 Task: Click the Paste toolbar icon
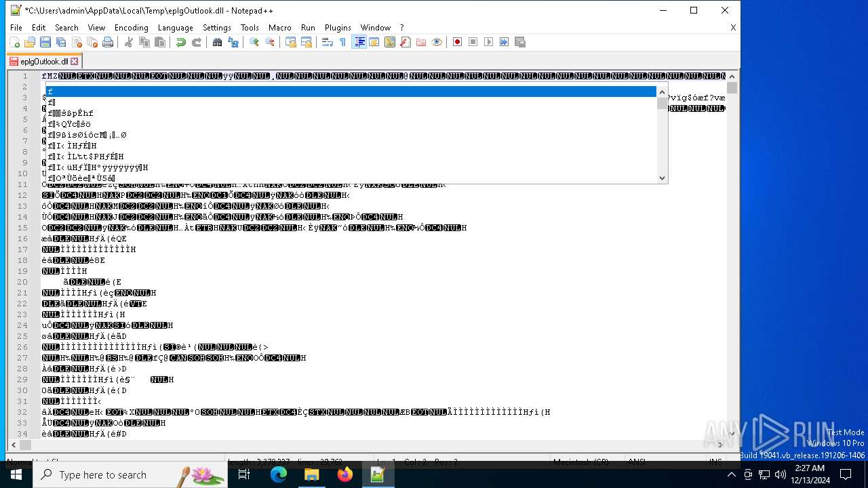tap(160, 42)
